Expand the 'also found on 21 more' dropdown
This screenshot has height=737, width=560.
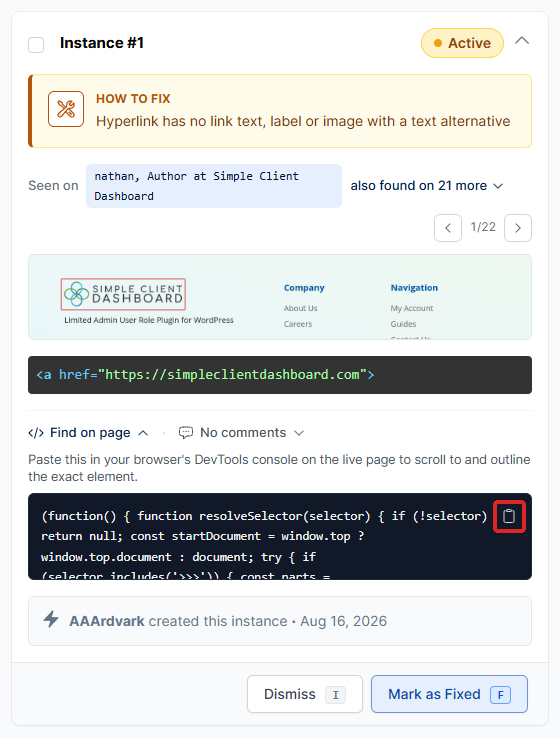[x=426, y=186]
